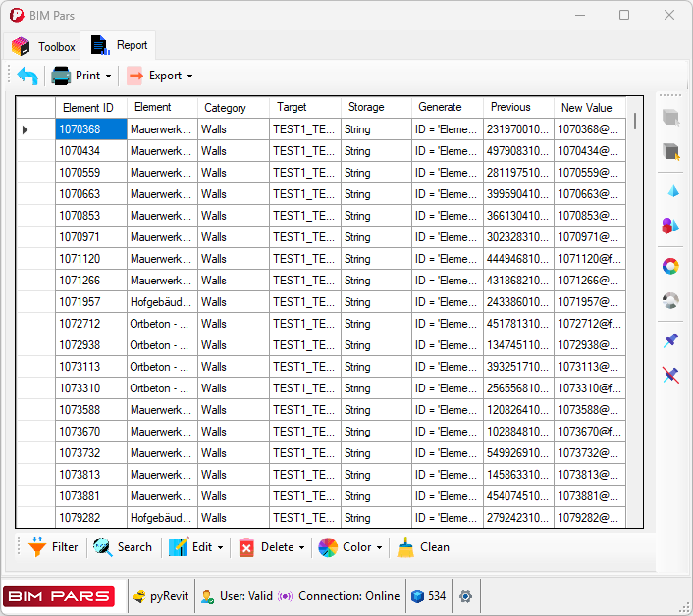
Task: Open the Delete dropdown arrow
Action: 302,547
